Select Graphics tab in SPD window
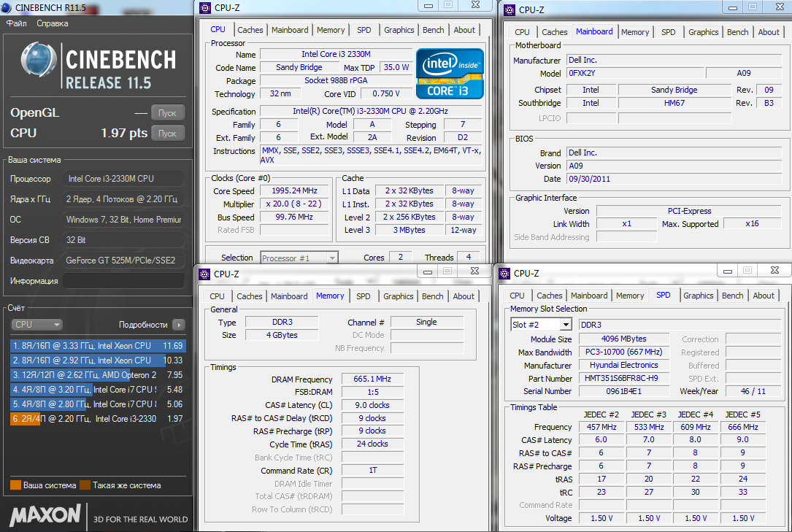Screen dimensions: 792x532 [698, 296]
